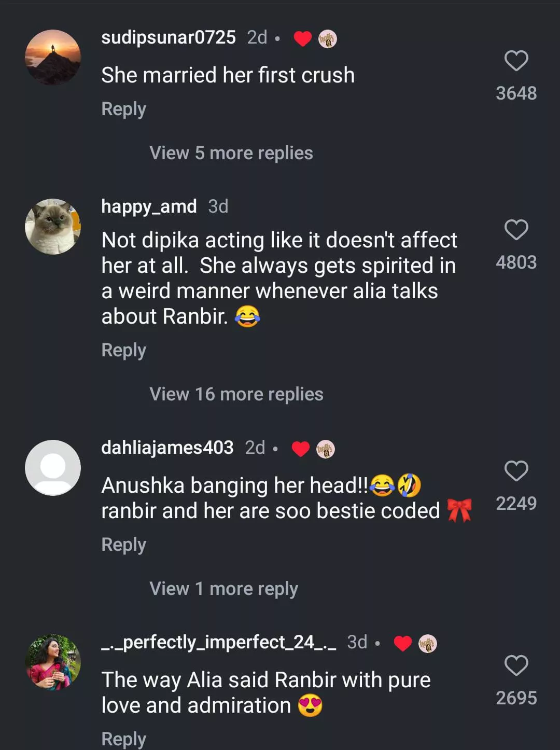Expand View 1 more reply
Screen dimensions: 560x750
[x=223, y=589]
